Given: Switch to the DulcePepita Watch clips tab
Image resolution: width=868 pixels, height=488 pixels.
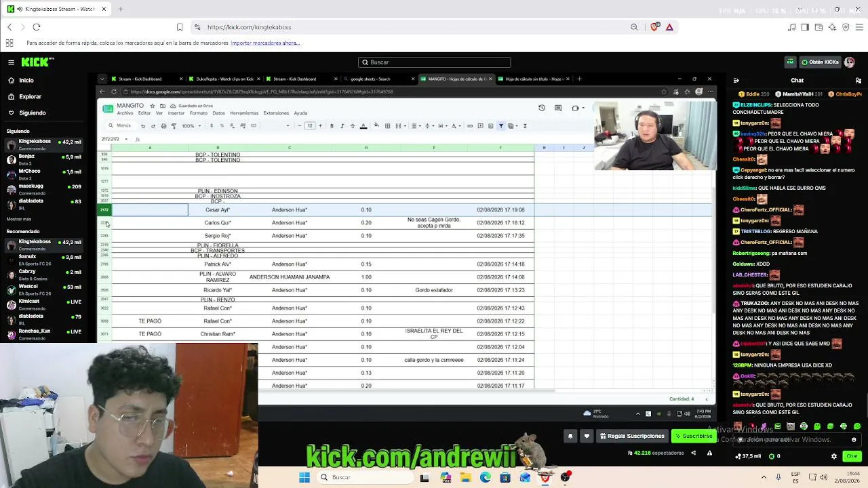Looking at the screenshot, I should coord(224,79).
